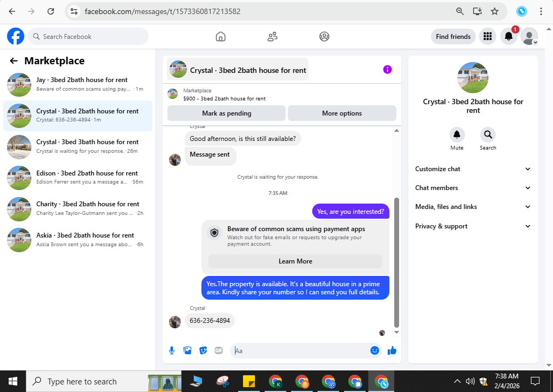Mute this conversation with bell icon
Image resolution: width=553 pixels, height=392 pixels.
(x=457, y=134)
